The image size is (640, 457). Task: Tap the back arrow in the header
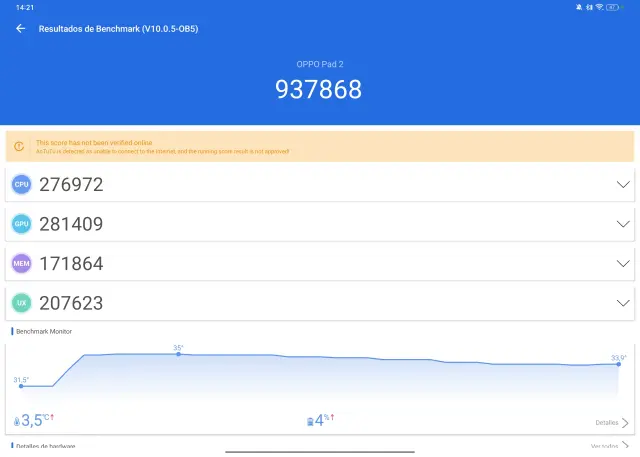[21, 29]
